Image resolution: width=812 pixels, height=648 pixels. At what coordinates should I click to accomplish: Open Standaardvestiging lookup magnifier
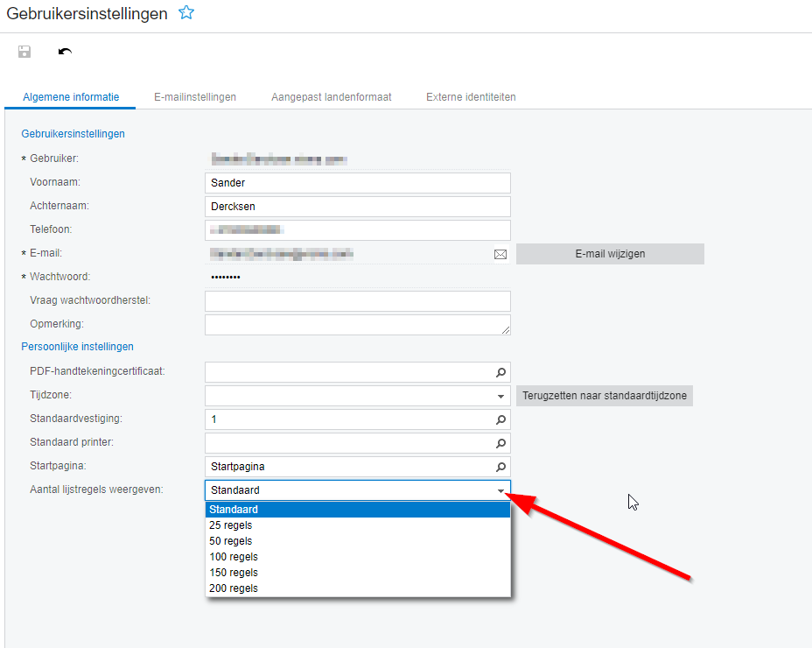[500, 419]
